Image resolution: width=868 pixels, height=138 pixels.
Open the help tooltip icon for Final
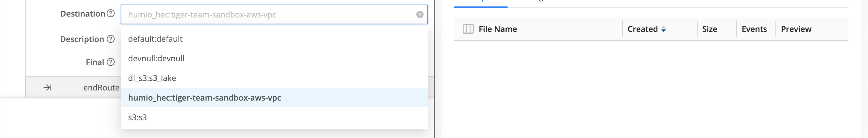pos(111,62)
